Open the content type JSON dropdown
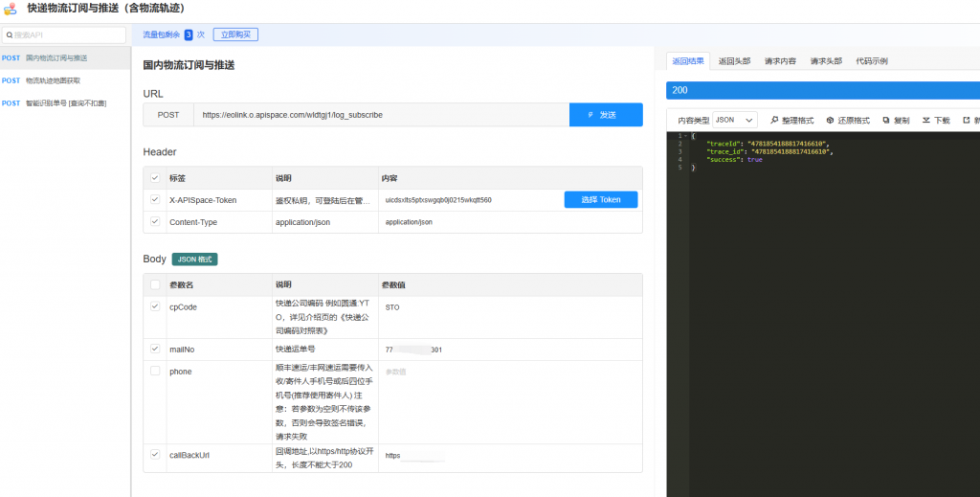 735,120
